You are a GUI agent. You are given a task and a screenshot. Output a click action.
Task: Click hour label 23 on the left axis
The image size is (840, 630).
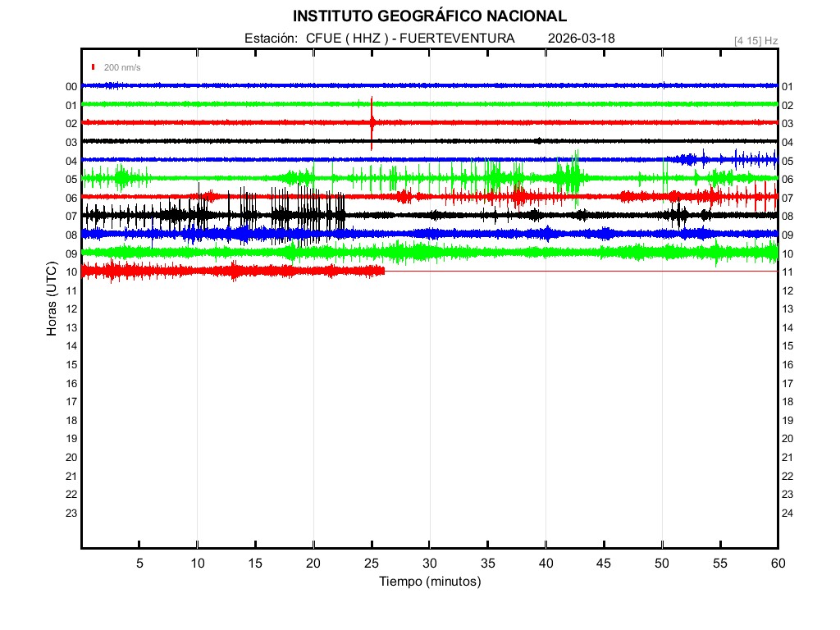click(x=71, y=514)
